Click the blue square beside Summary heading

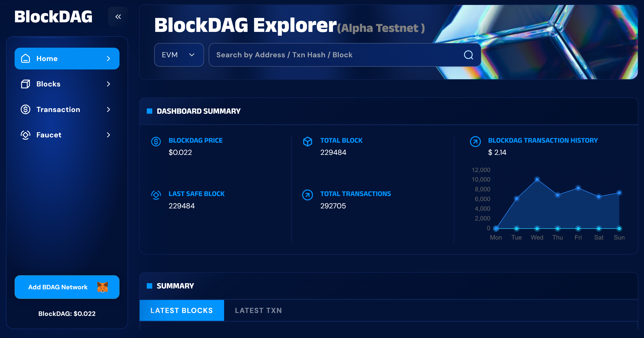[150, 286]
